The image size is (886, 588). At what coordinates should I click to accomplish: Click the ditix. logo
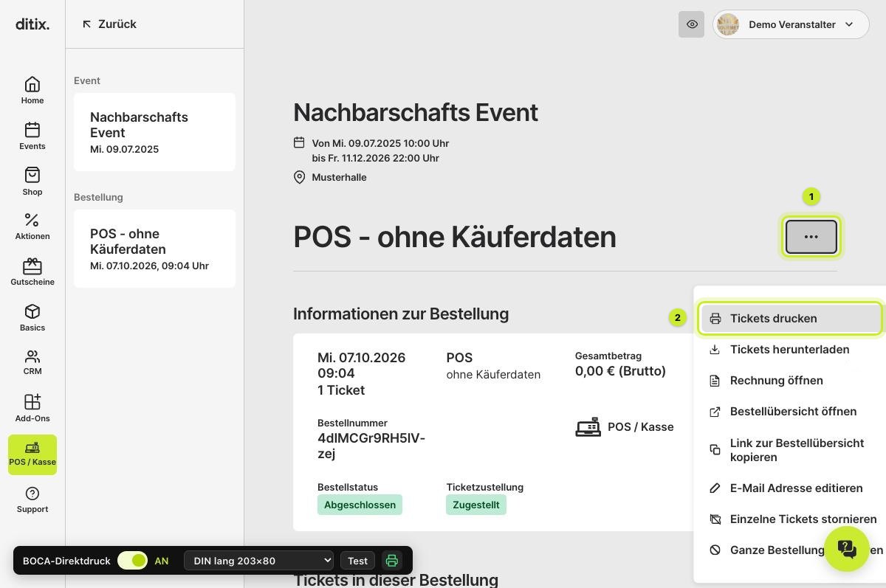32,24
